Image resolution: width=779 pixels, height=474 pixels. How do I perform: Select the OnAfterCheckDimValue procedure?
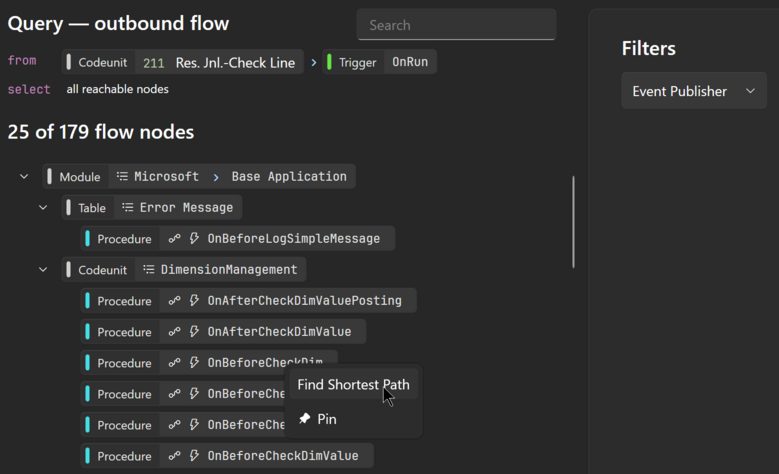(x=224, y=331)
